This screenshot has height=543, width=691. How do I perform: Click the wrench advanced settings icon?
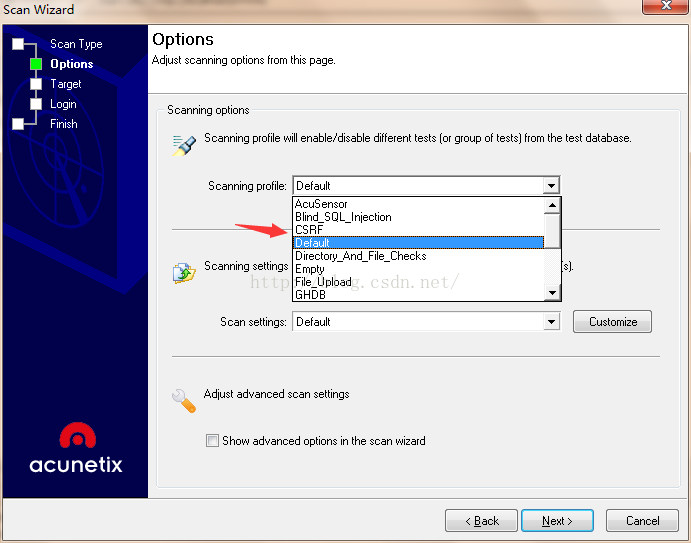(x=184, y=401)
